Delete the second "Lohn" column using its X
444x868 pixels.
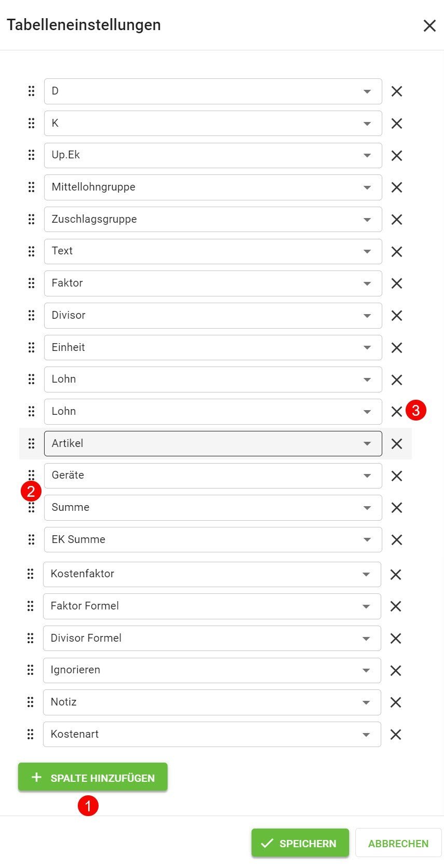coord(396,411)
